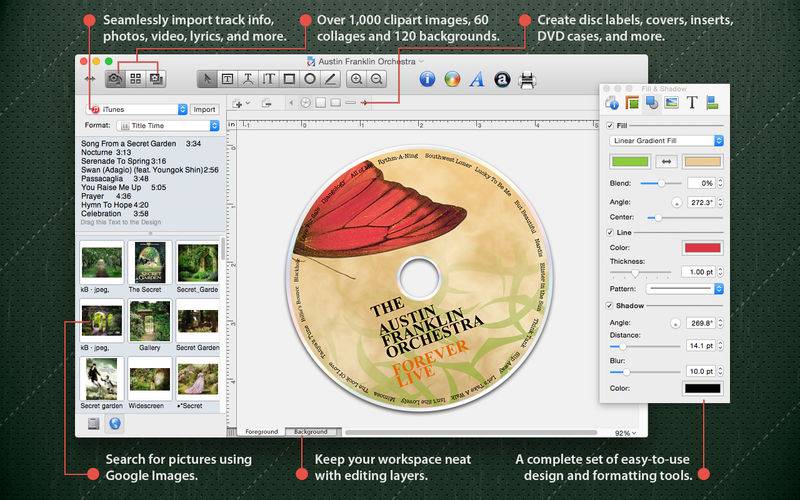The height and width of the screenshot is (500, 800).
Task: Open the alignment inspector tab
Action: pyautogui.click(x=712, y=103)
